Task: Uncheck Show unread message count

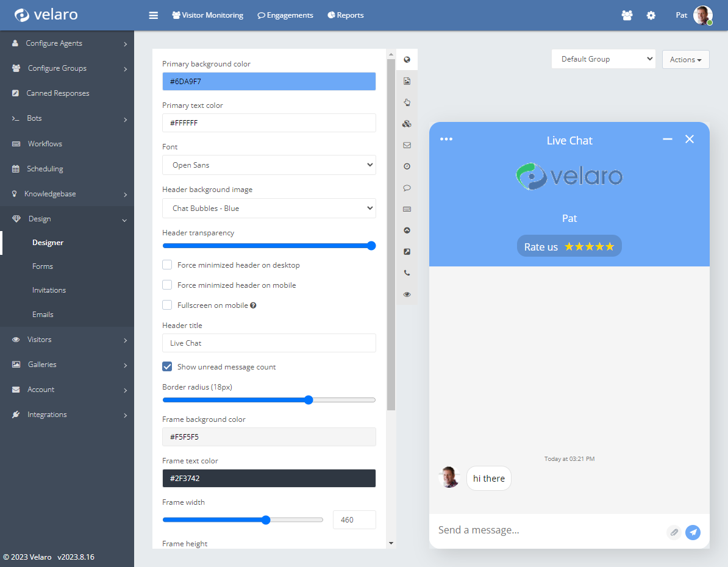Action: coord(167,367)
